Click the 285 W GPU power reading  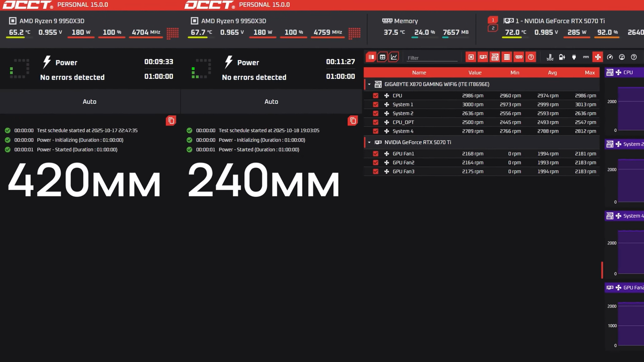577,32
